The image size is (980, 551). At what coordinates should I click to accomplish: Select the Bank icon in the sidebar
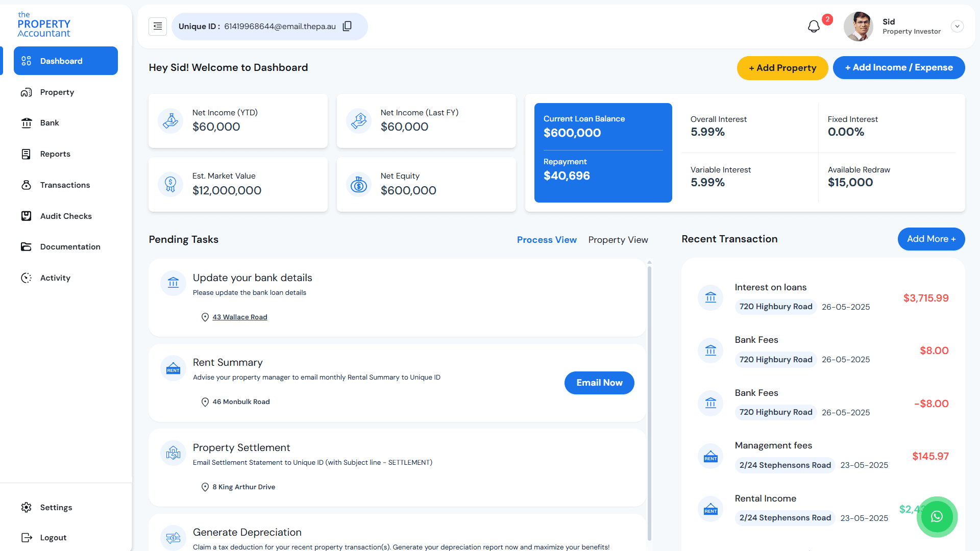[49, 122]
